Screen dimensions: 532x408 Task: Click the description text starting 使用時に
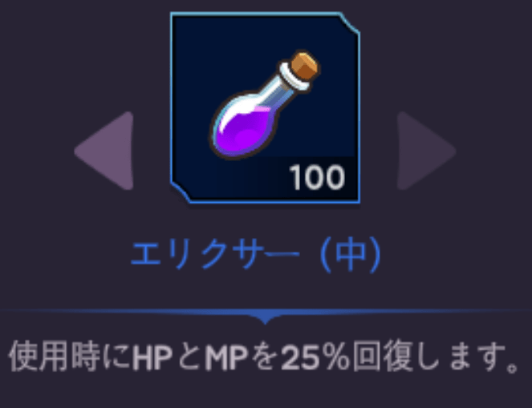pyautogui.click(x=265, y=358)
